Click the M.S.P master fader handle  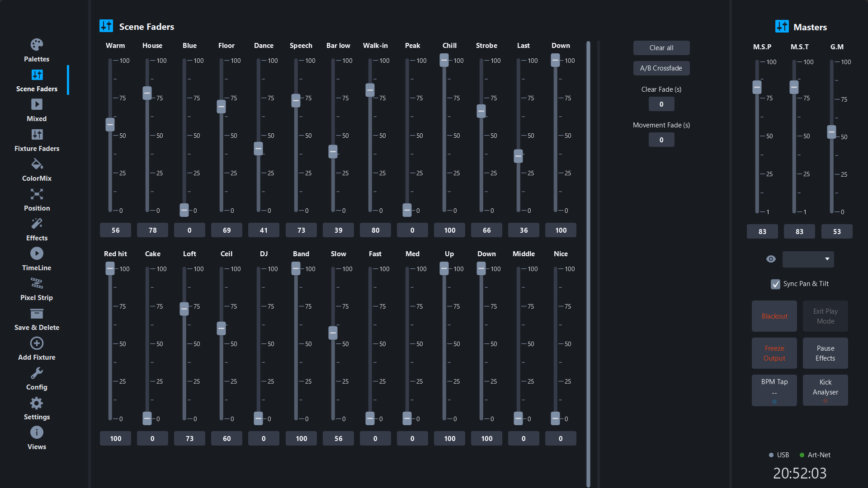click(757, 87)
